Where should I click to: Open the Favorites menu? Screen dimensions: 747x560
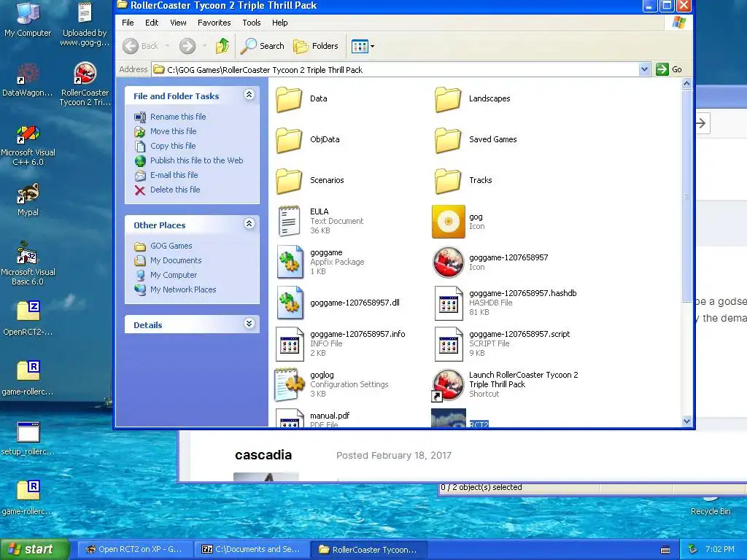click(214, 23)
